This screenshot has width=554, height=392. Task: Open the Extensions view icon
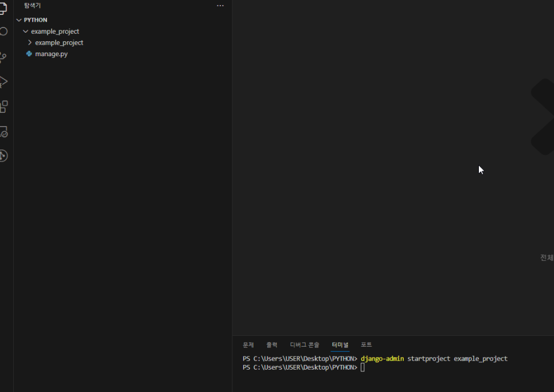[3, 106]
